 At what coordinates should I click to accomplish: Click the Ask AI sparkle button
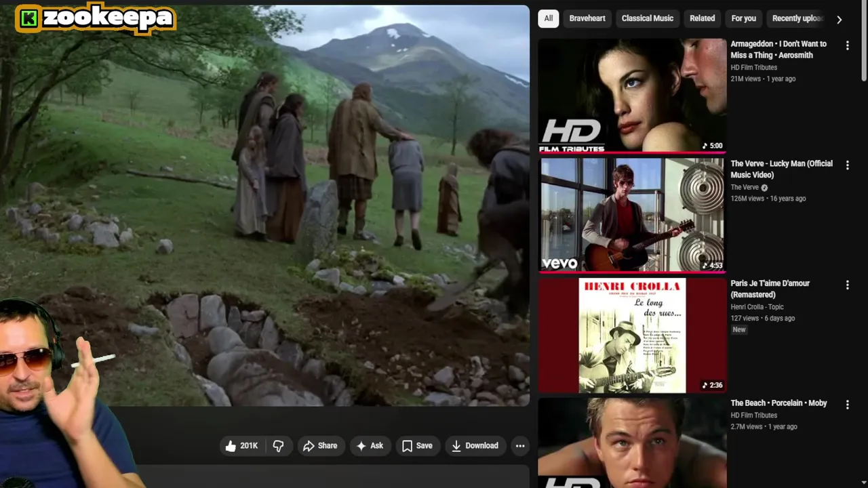[370, 445]
